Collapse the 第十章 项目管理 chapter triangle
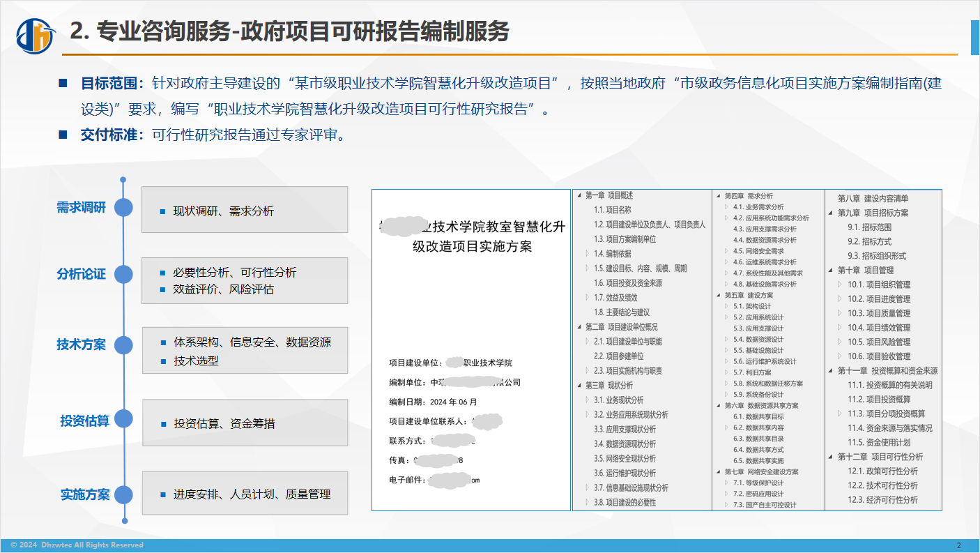Viewport: 980px width, 553px height. point(831,271)
